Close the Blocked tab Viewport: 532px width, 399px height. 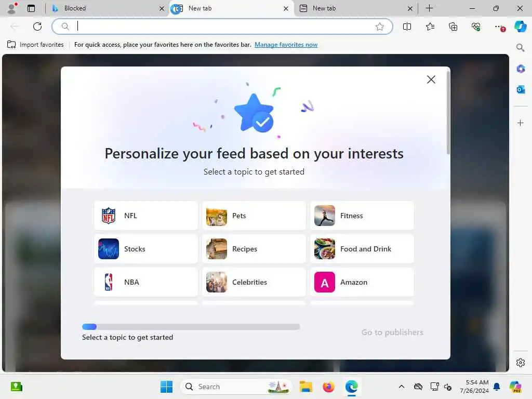(162, 8)
